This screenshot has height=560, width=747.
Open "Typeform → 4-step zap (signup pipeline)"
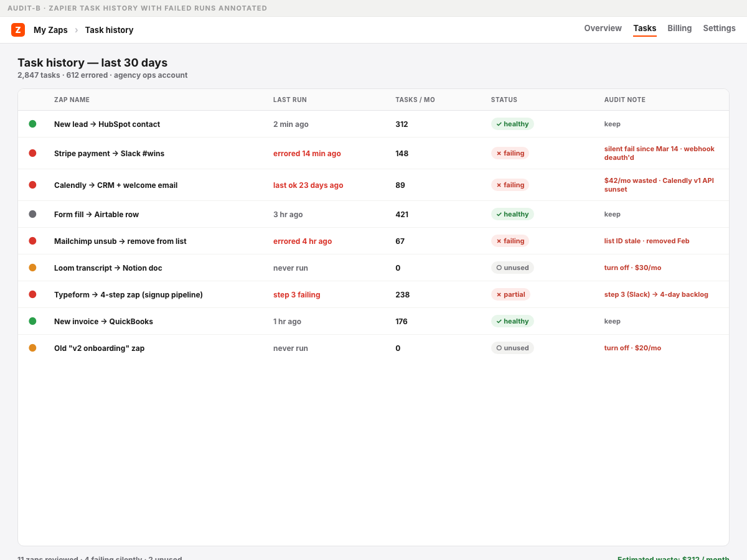[128, 294]
